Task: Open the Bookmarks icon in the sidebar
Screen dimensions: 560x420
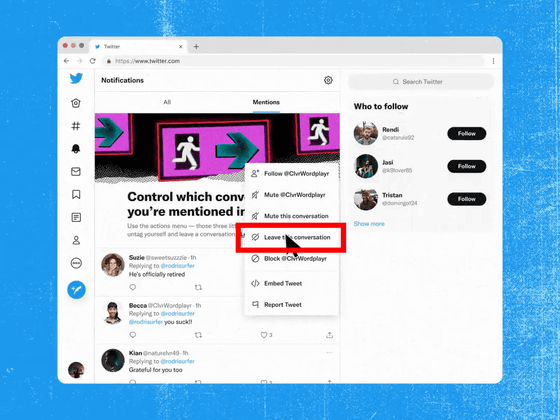Action: 76,194
